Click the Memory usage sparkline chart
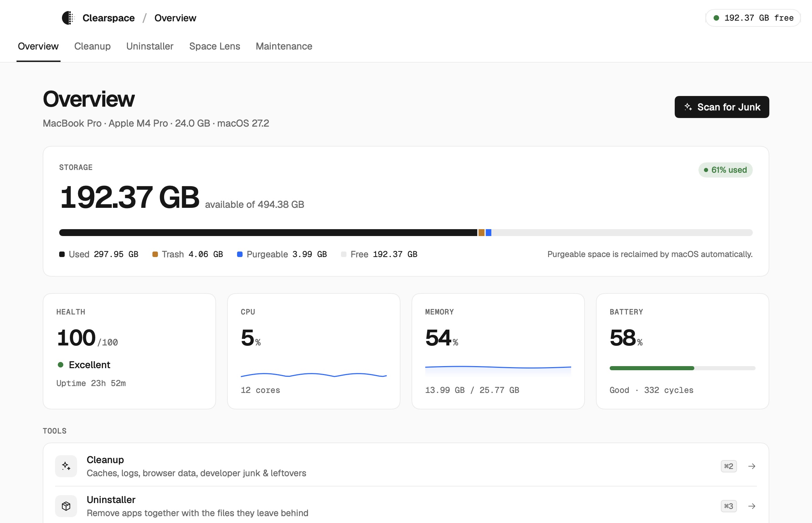The height and width of the screenshot is (523, 812). [498, 371]
